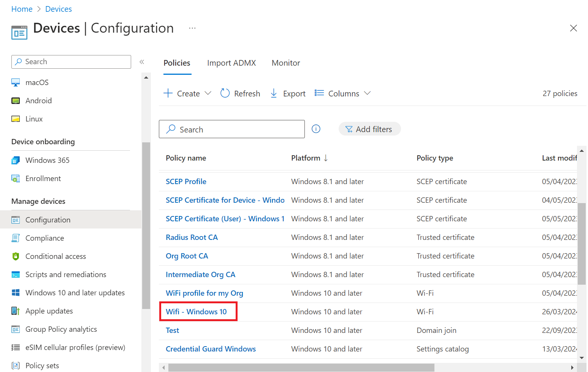Click the table scroll down arrow

coord(582,358)
